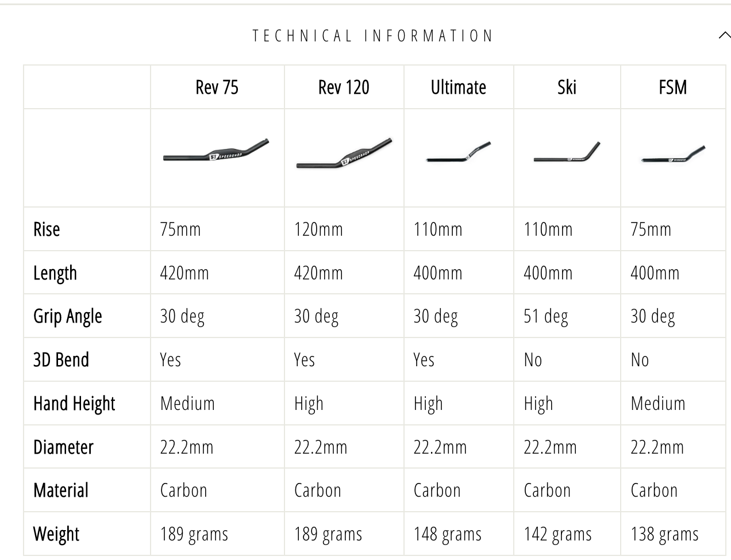Open the Rev 120 handlebar image
Screen dimensions: 731x560
coord(344,154)
